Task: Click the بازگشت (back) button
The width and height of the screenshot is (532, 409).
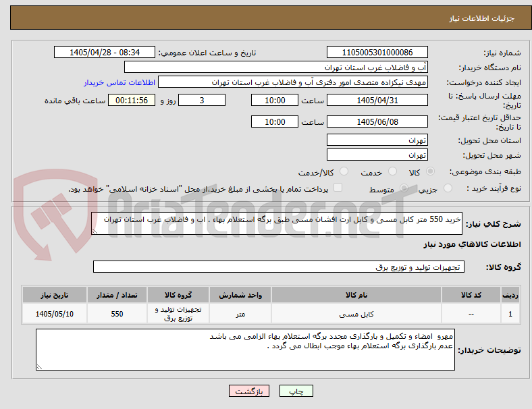Action: tap(249, 391)
